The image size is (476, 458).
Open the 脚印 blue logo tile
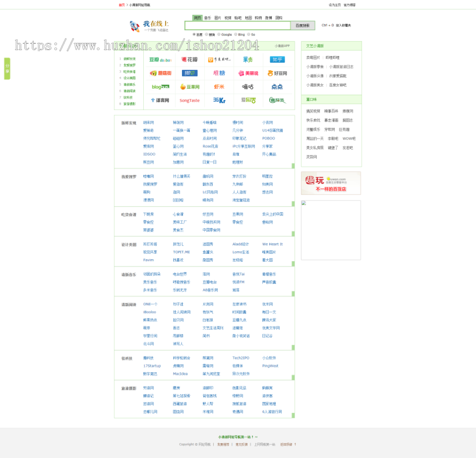(190, 73)
